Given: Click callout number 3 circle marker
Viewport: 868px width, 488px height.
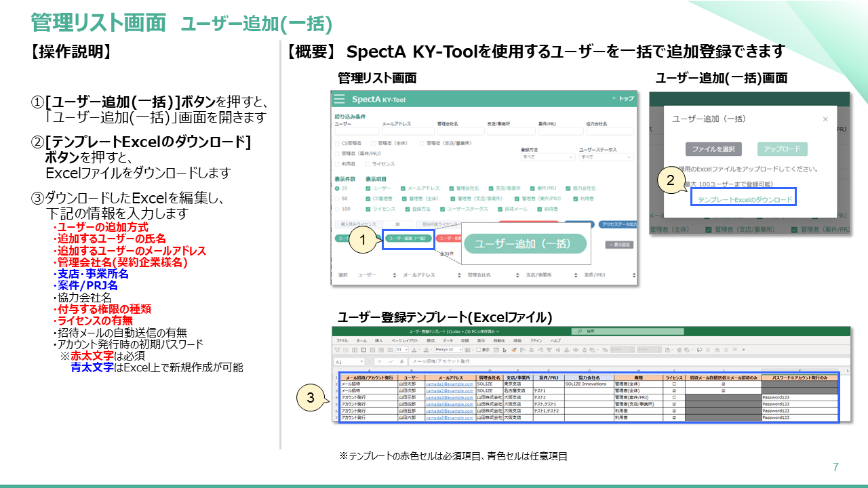Looking at the screenshot, I should 310,398.
